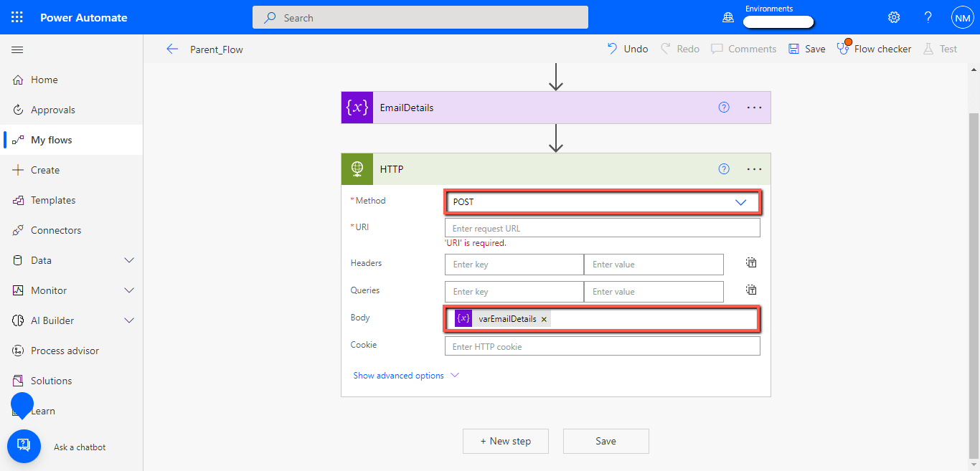Click the Headers key field

point(514,265)
